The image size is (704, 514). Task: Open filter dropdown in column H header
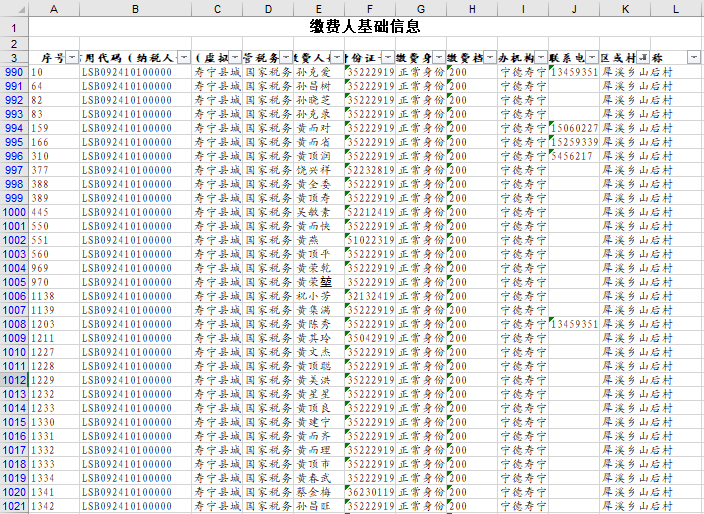(x=490, y=57)
